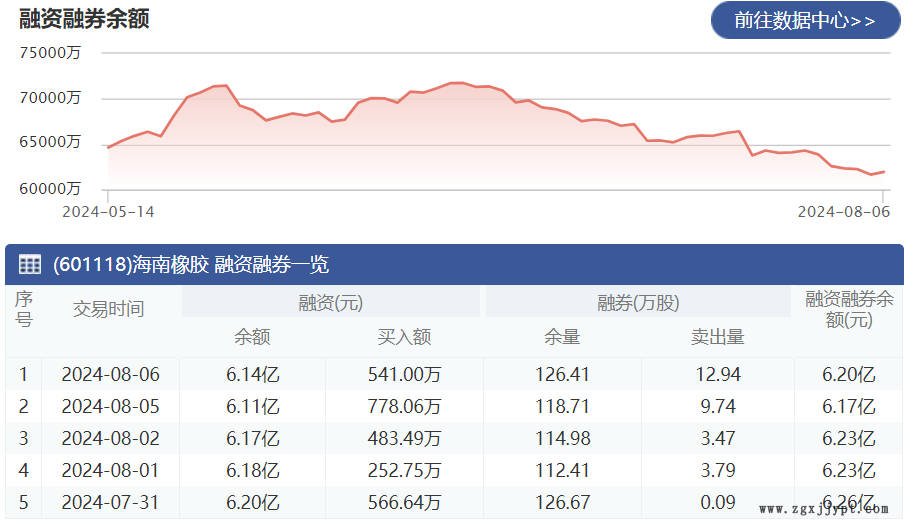Click the 65000万 axis label
The image size is (916, 531).
point(50,143)
